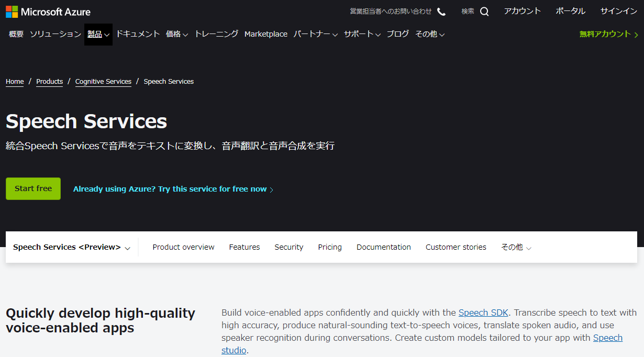Click the Start free button
Screen dimensions: 644x357
click(x=33, y=188)
